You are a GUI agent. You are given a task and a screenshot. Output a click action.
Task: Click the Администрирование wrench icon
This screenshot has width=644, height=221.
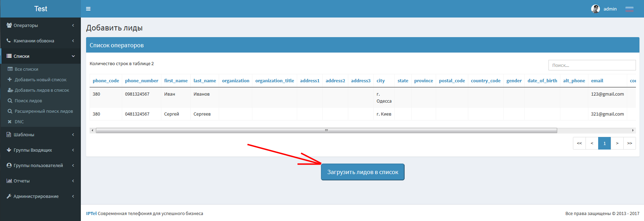9,196
